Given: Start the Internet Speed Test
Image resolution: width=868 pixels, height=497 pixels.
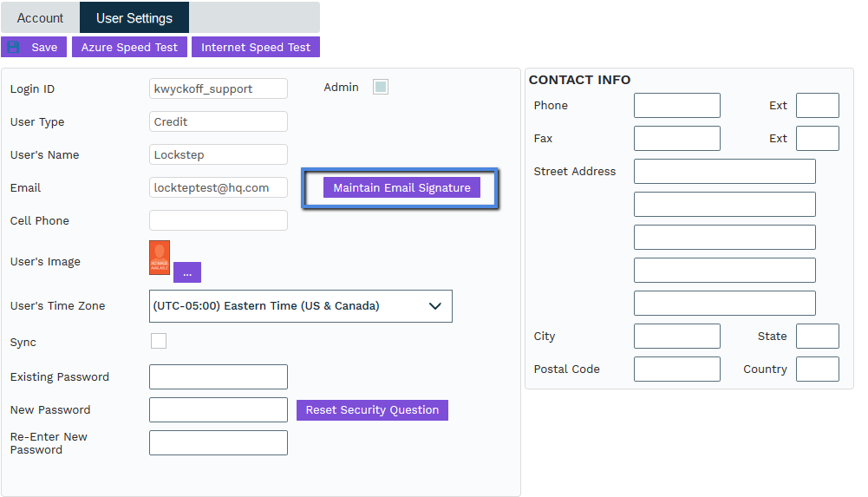Looking at the screenshot, I should (256, 47).
